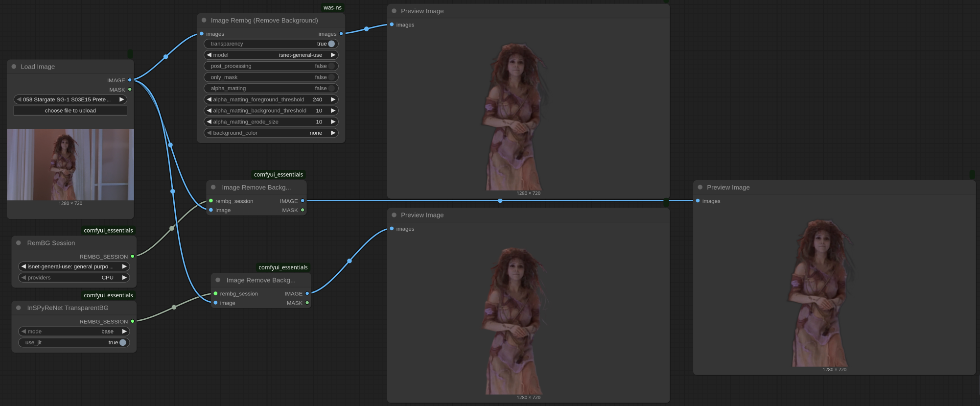Increase alpha_matting_foreground_threshold with right arrow

(333, 100)
